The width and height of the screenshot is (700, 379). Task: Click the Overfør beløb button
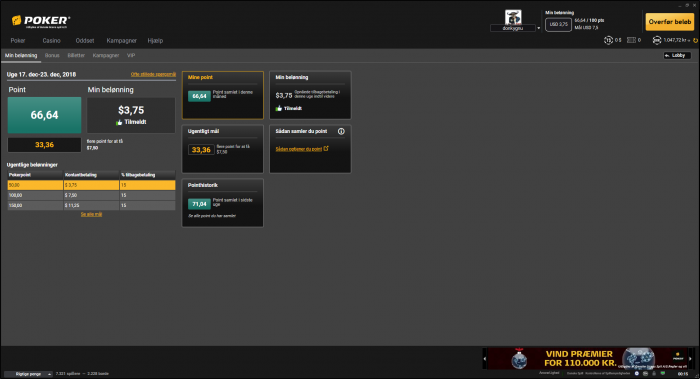tap(670, 21)
